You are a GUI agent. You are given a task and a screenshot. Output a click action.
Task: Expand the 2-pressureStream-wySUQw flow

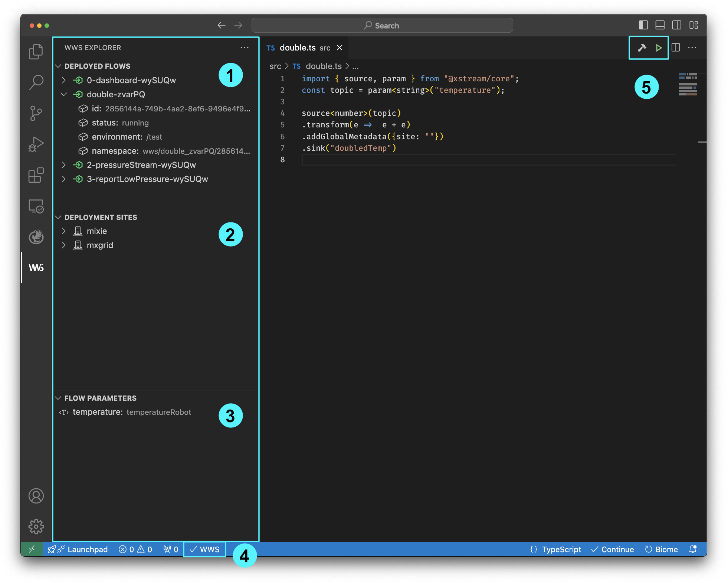click(64, 165)
